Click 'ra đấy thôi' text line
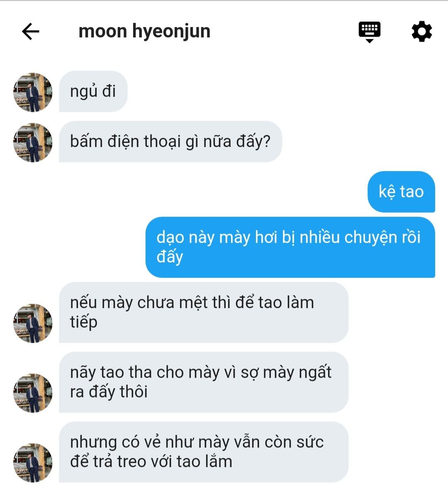This screenshot has width=448, height=489. pyautogui.click(x=109, y=392)
